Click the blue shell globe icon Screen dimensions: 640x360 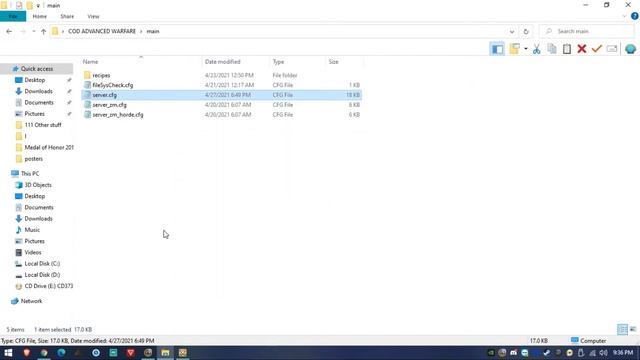click(x=630, y=49)
